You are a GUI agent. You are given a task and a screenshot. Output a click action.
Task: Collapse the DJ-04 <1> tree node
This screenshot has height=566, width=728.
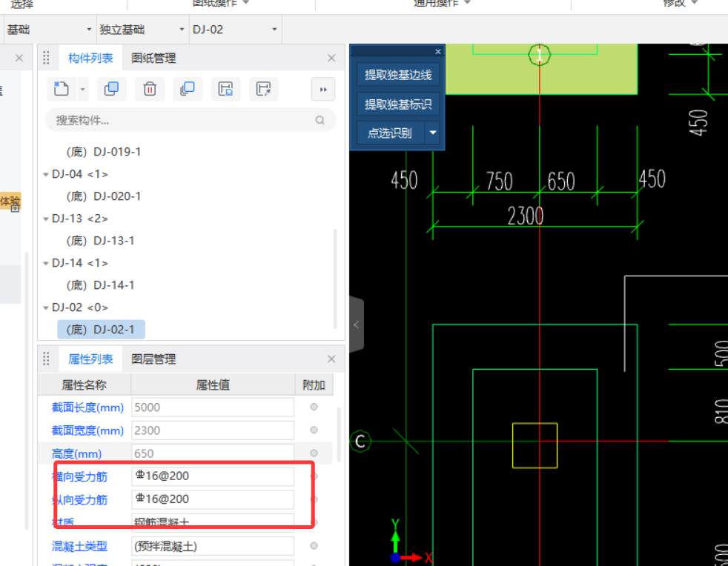tap(45, 174)
